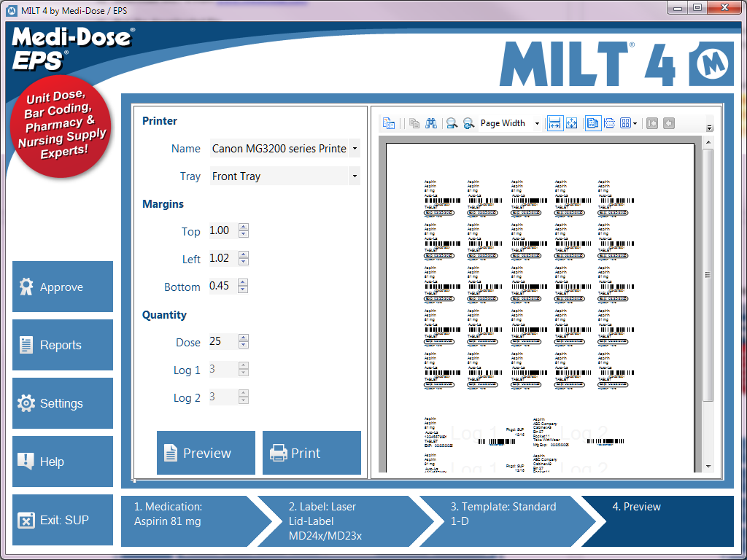
Task: Open the Tray dropdown
Action: pos(355,176)
